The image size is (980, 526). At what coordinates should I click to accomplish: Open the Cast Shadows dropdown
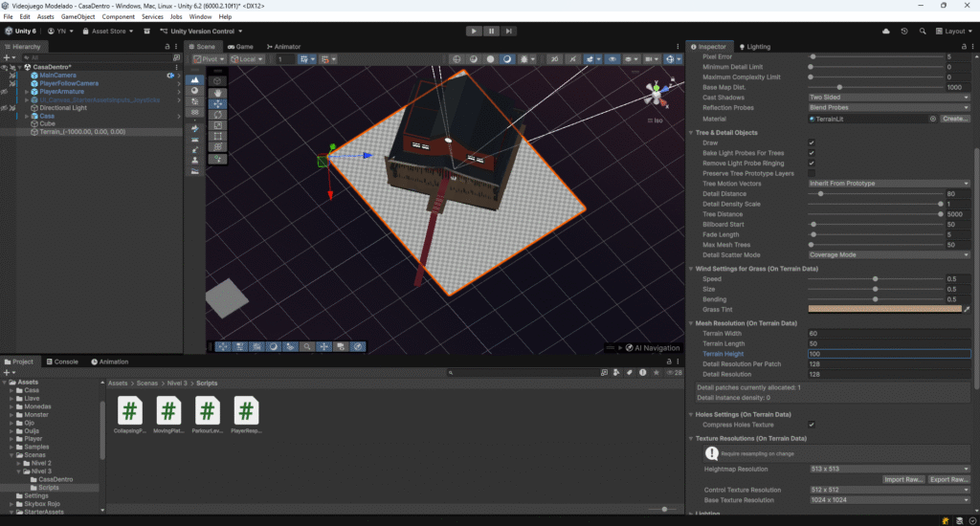(x=888, y=98)
